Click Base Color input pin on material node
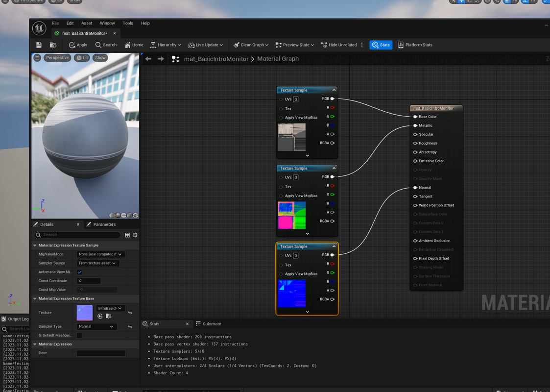550x392 pixels. point(415,117)
